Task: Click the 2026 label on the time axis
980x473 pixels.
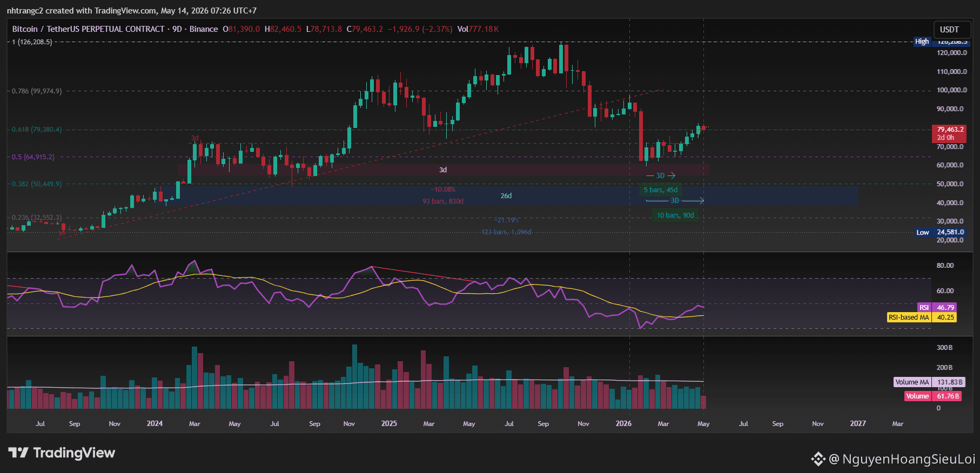Action: [x=623, y=424]
